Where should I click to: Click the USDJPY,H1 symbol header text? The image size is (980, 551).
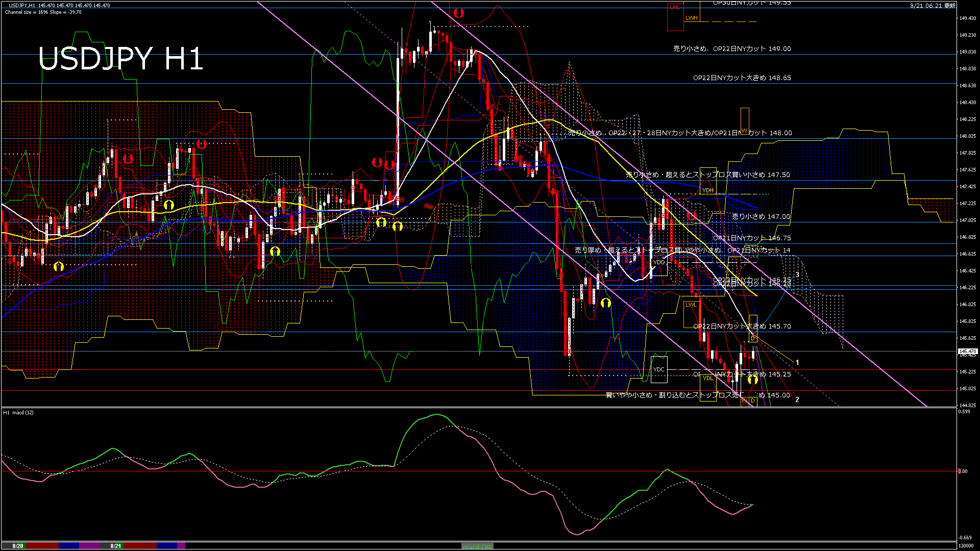pyautogui.click(x=22, y=5)
